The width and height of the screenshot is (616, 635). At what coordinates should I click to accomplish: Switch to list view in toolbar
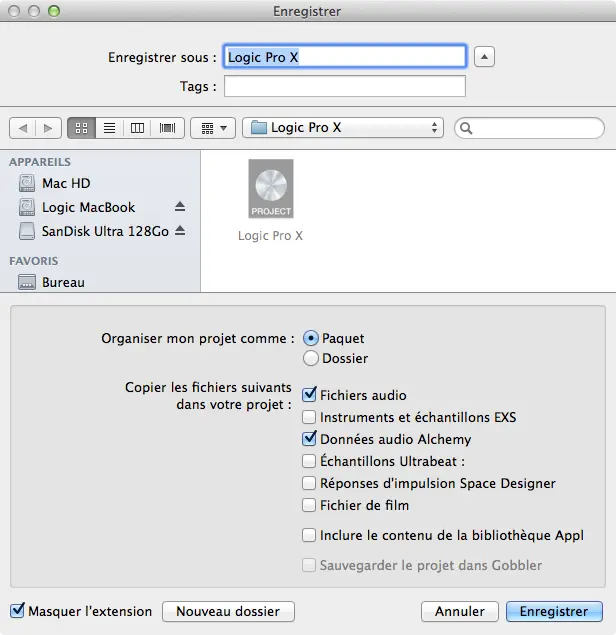pyautogui.click(x=109, y=128)
